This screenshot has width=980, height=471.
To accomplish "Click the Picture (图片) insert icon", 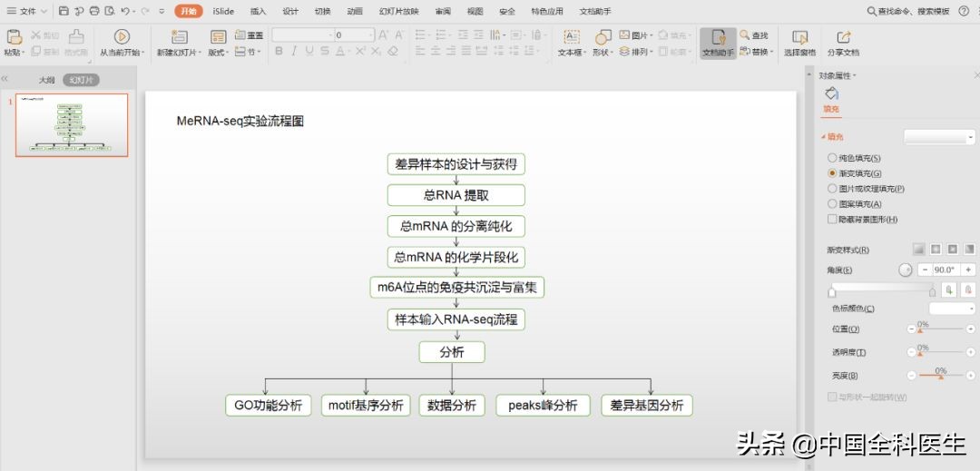I will pos(624,35).
